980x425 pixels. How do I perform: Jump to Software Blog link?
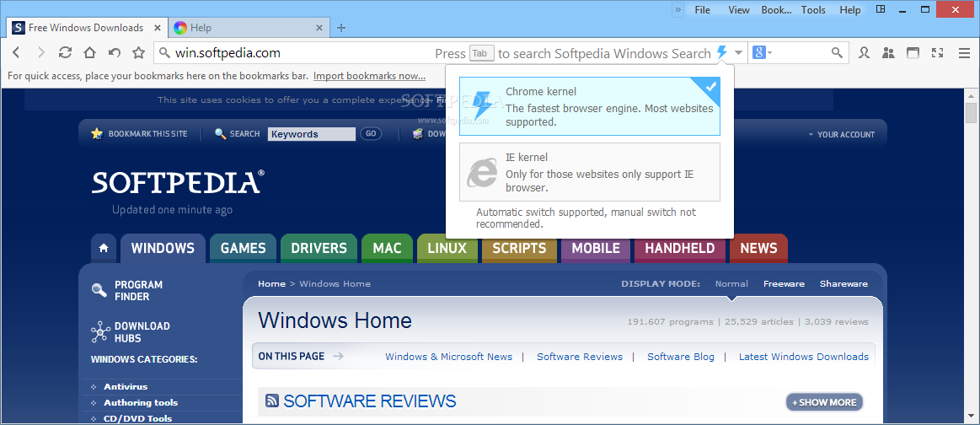tap(681, 357)
